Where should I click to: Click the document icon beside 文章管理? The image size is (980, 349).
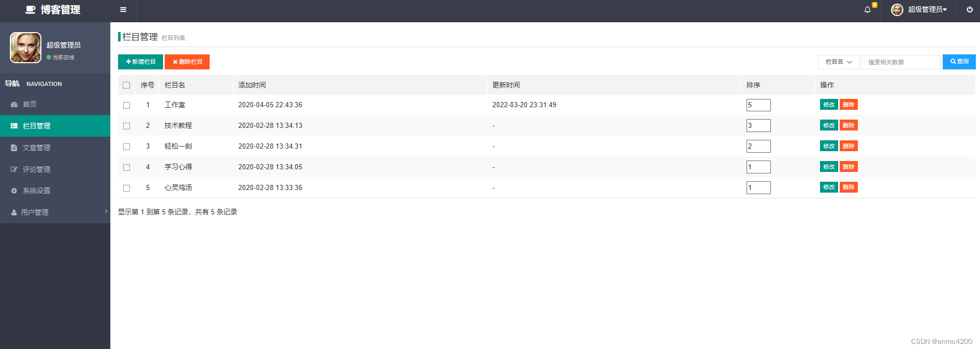pos(14,148)
